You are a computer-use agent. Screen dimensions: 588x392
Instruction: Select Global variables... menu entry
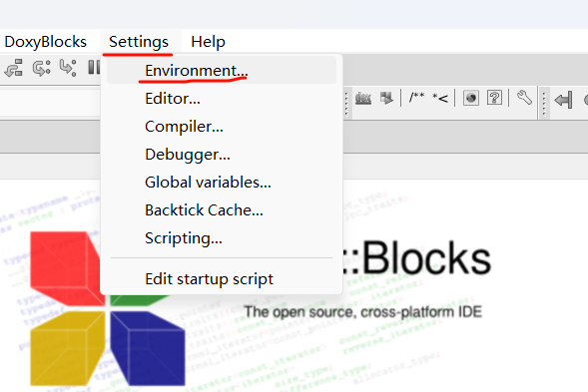(x=222, y=183)
